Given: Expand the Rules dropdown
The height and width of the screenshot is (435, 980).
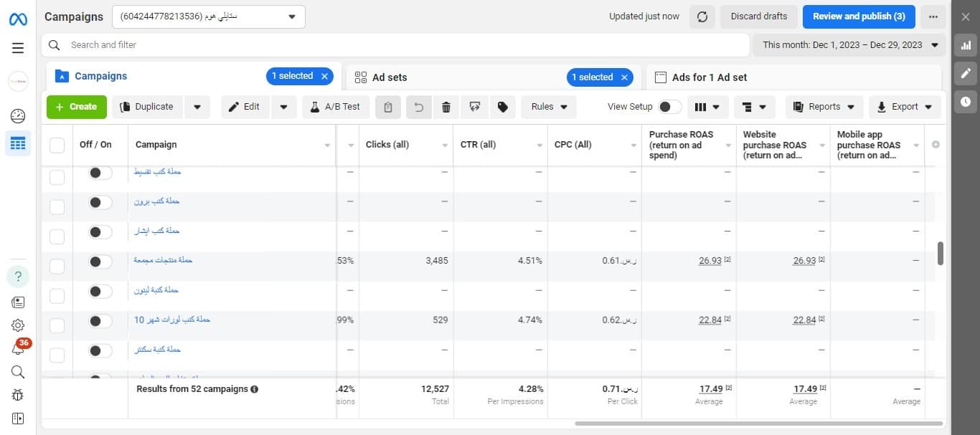Looking at the screenshot, I should pyautogui.click(x=549, y=107).
